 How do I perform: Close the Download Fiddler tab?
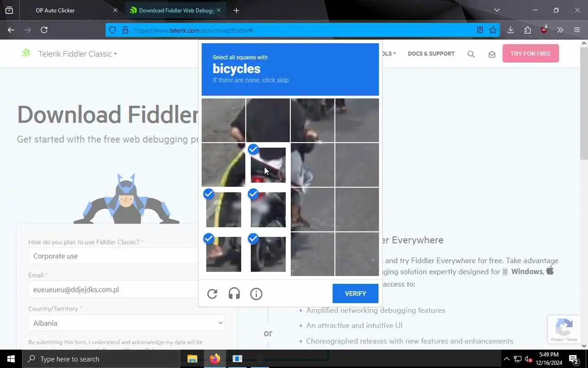[219, 10]
